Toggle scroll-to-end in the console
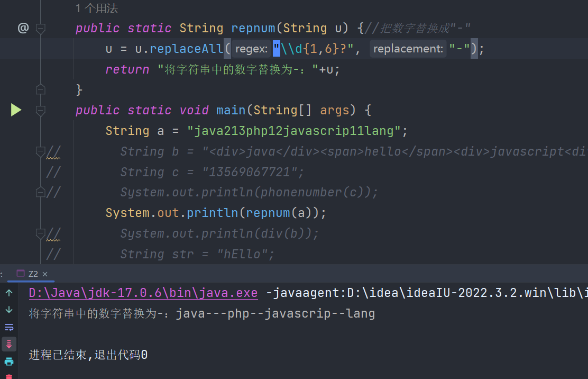 coord(9,344)
